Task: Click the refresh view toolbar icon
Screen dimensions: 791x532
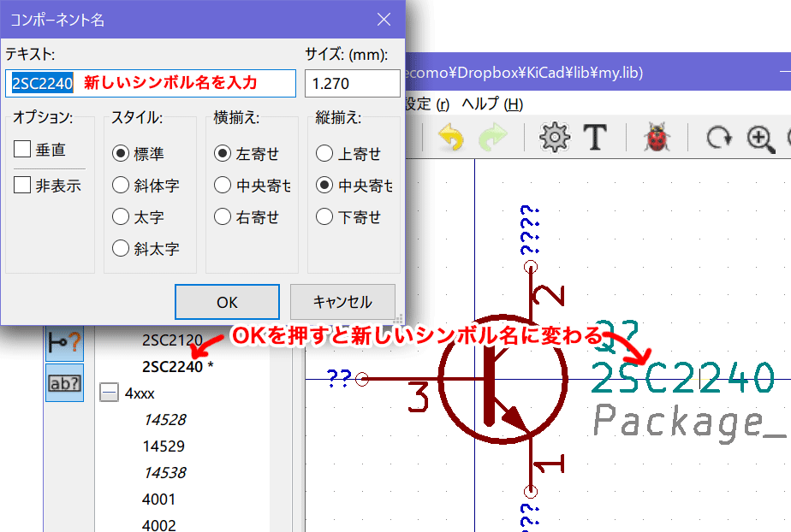Action: pyautogui.click(x=719, y=137)
